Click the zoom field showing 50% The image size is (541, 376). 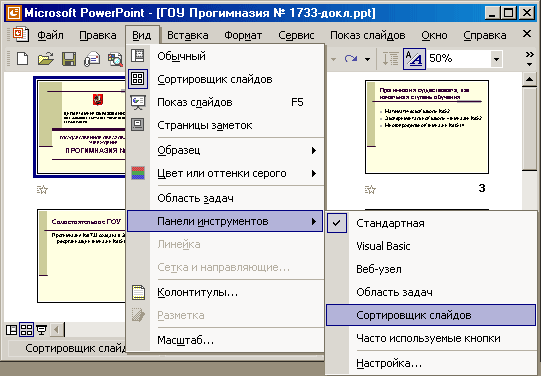coord(459,59)
